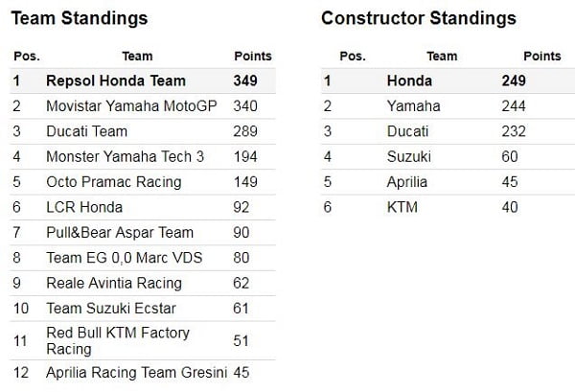Click the Reale Avintia Racing team
575x392 pixels.
(x=113, y=283)
